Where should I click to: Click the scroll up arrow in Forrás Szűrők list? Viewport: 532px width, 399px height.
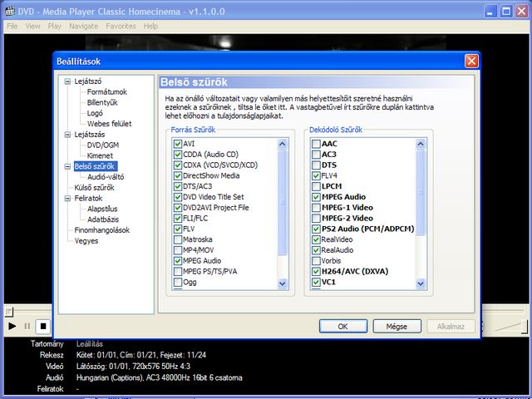tap(283, 144)
